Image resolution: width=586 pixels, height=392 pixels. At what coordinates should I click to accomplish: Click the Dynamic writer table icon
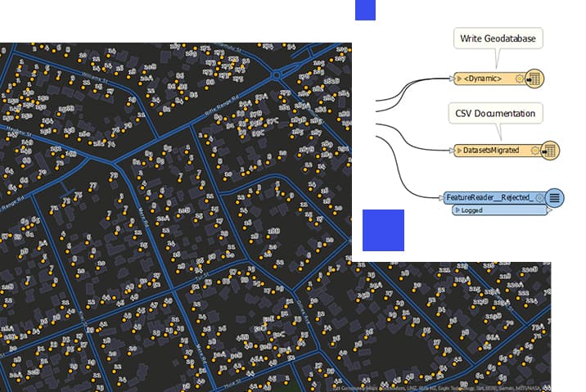(534, 79)
